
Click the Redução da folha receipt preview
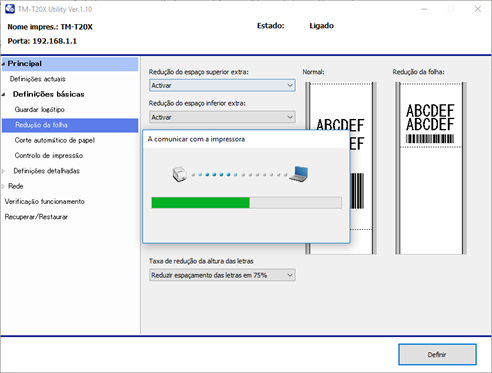pyautogui.click(x=431, y=168)
